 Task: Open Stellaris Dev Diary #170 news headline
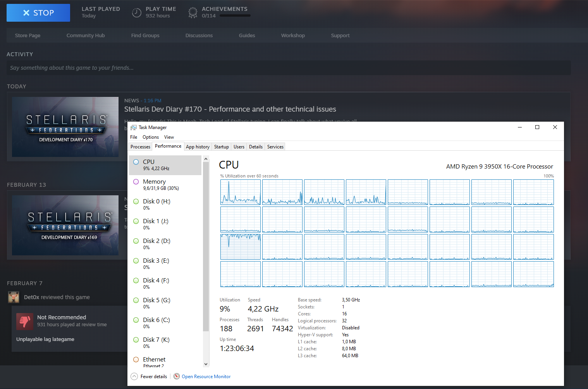[230, 109]
